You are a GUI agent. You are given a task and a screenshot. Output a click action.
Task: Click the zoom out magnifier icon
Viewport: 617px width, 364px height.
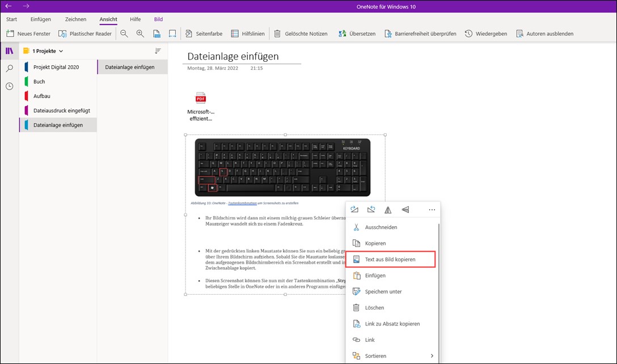[x=124, y=34]
